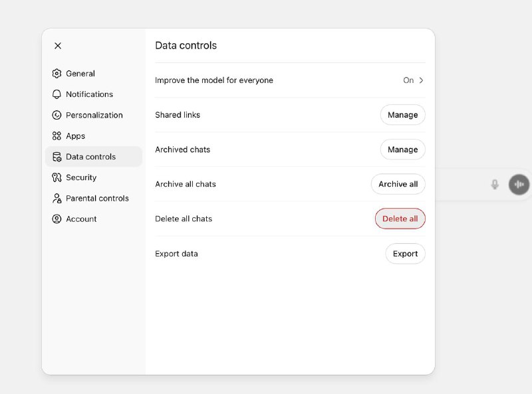This screenshot has width=532, height=394.
Task: Start voice mode with waveform button
Action: [x=519, y=184]
